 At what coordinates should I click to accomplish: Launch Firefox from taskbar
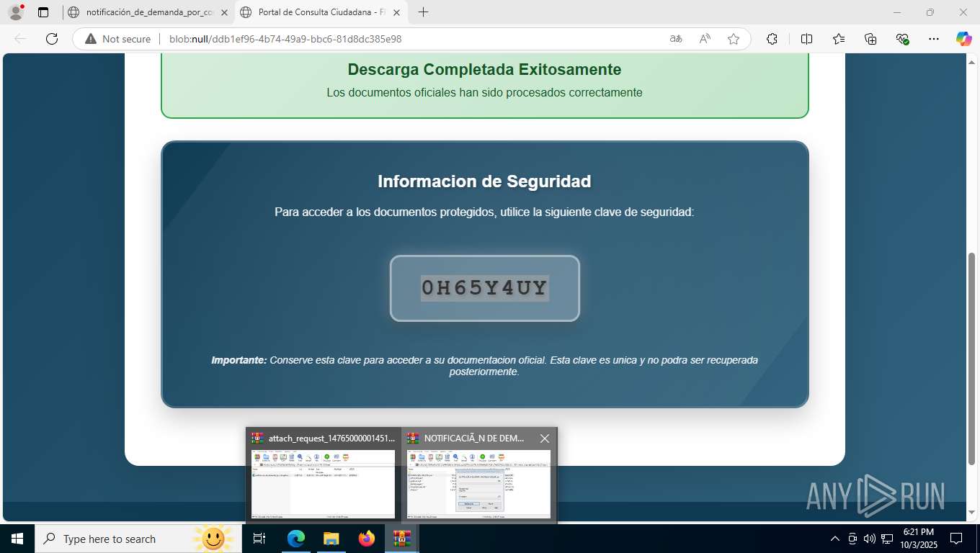pyautogui.click(x=366, y=539)
